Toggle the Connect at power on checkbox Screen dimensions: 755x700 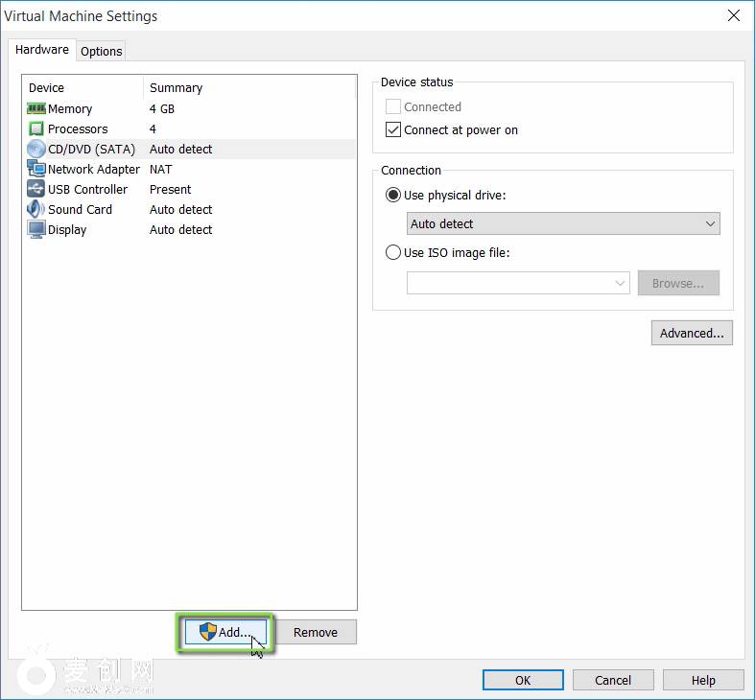click(393, 130)
